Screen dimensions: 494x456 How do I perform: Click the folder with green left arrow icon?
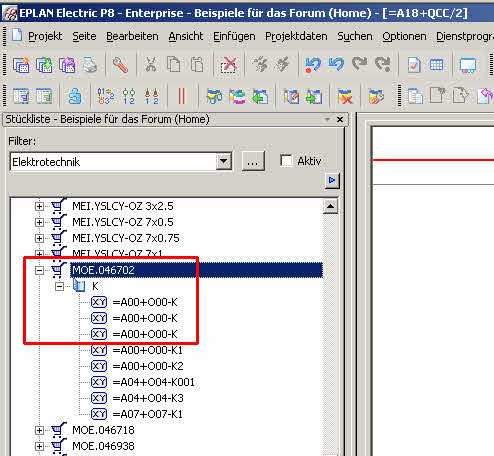click(x=260, y=96)
